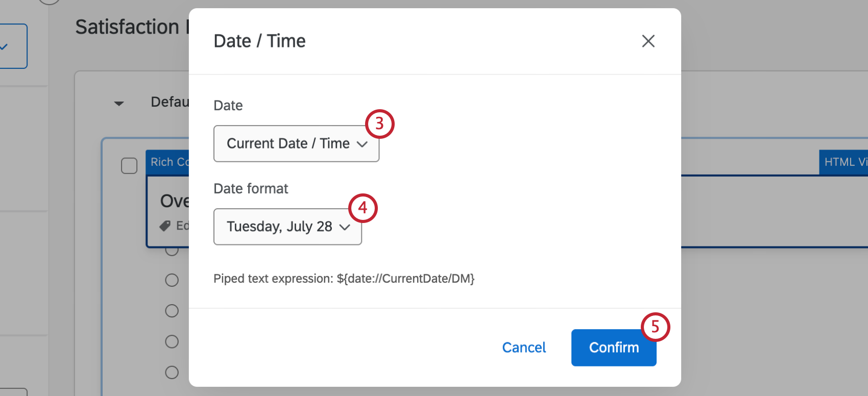Viewport: 868px width, 396px height.
Task: Switch to the HTML View tab
Action: [x=843, y=162]
